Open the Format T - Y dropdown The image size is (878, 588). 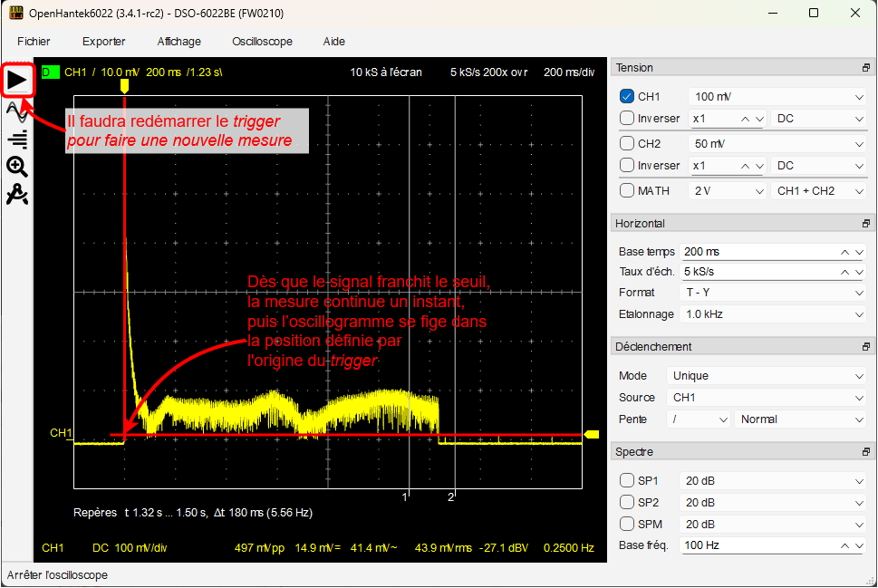coord(773,293)
